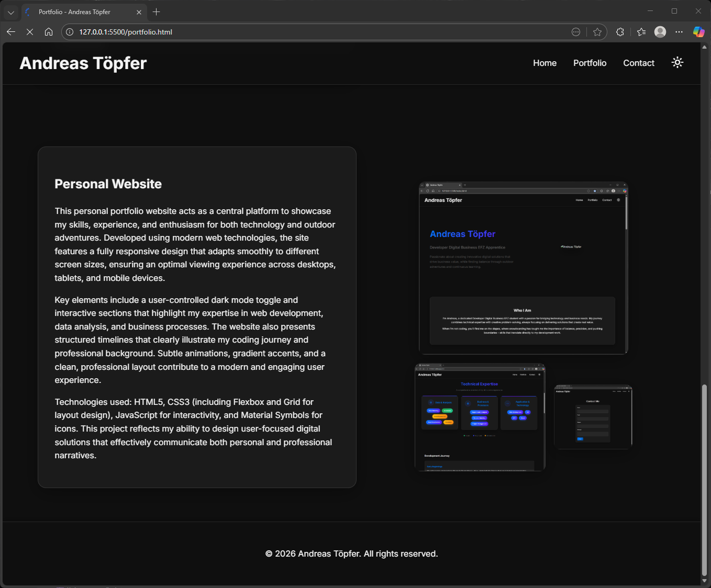711x588 pixels.
Task: Open browser settings and more menu
Action: [679, 32]
